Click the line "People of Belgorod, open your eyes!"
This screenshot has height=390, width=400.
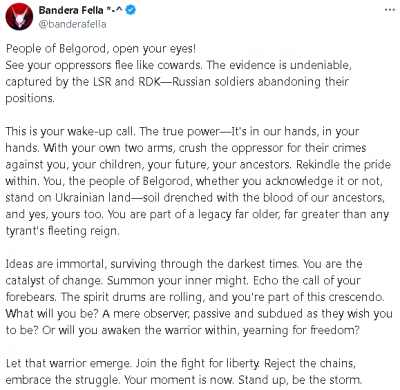[101, 49]
